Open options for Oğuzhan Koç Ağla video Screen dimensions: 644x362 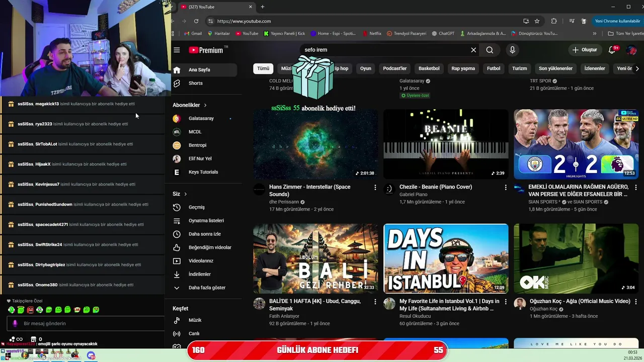[636, 302]
